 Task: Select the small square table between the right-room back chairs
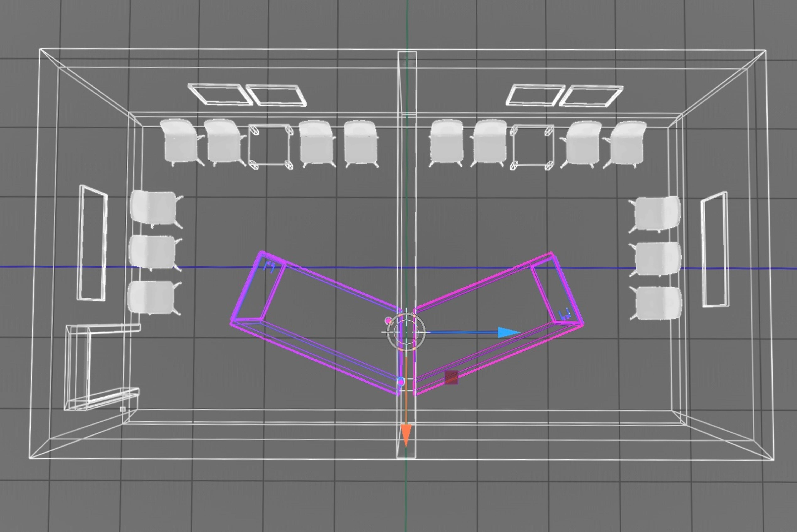(x=532, y=147)
